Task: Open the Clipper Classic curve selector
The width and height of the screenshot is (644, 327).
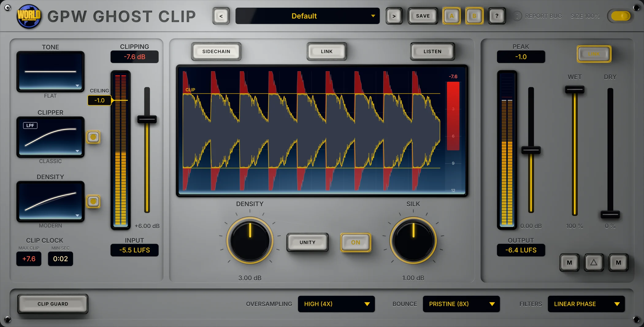Action: (x=50, y=137)
